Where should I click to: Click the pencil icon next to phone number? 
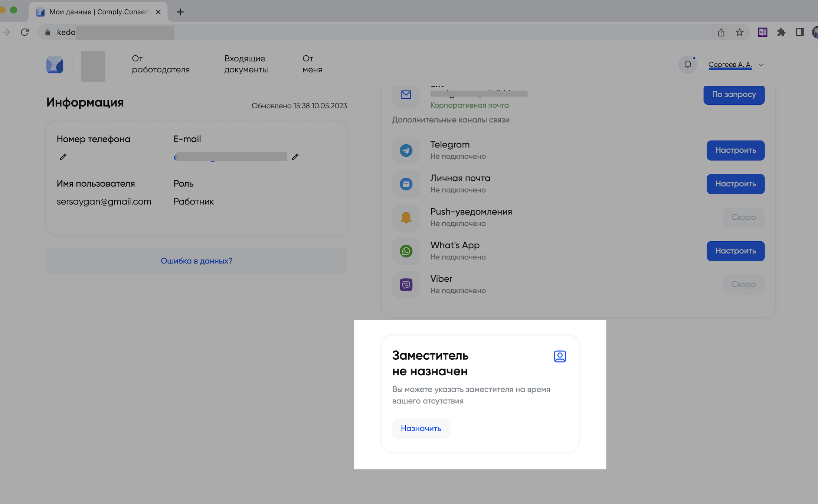click(63, 157)
